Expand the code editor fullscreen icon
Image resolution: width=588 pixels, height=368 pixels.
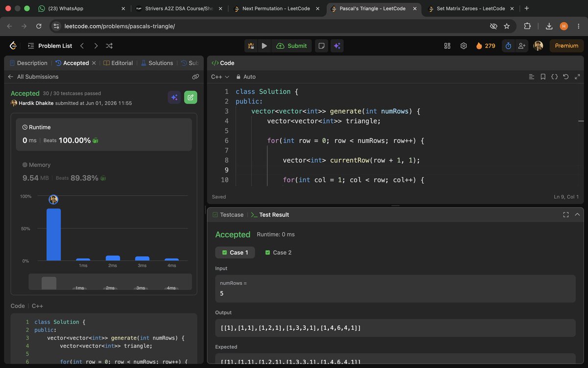tap(577, 77)
